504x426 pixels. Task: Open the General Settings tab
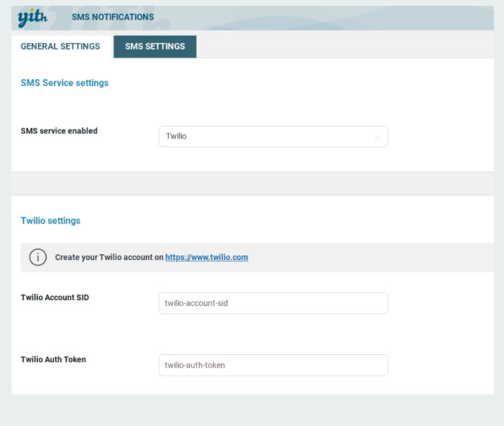(60, 46)
